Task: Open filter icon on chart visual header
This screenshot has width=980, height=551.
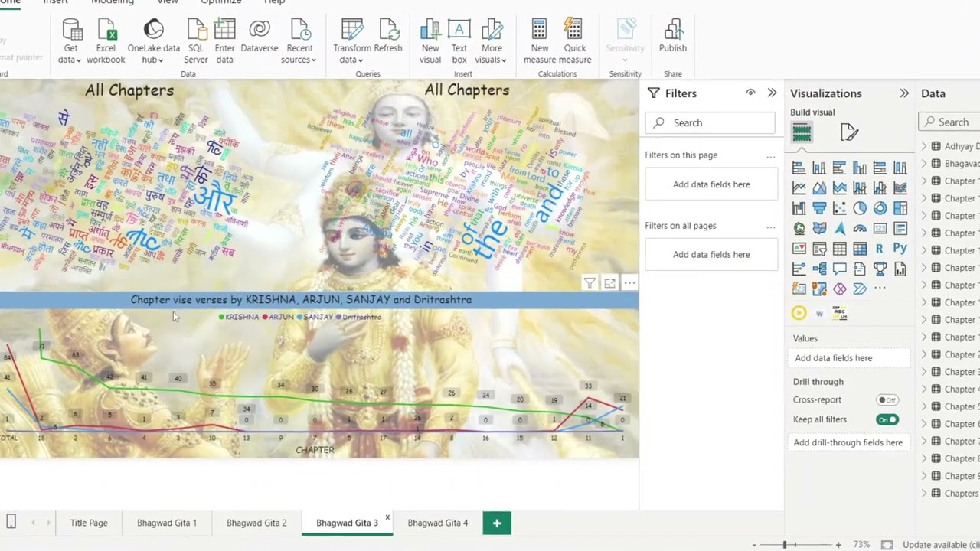Action: click(590, 283)
